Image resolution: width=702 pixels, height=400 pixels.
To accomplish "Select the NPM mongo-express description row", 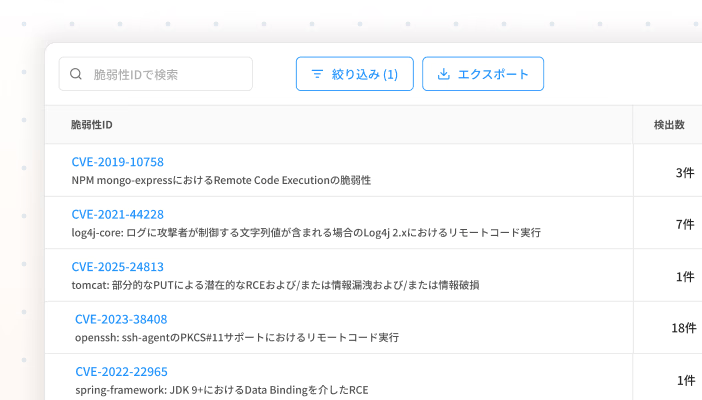I will [221, 181].
